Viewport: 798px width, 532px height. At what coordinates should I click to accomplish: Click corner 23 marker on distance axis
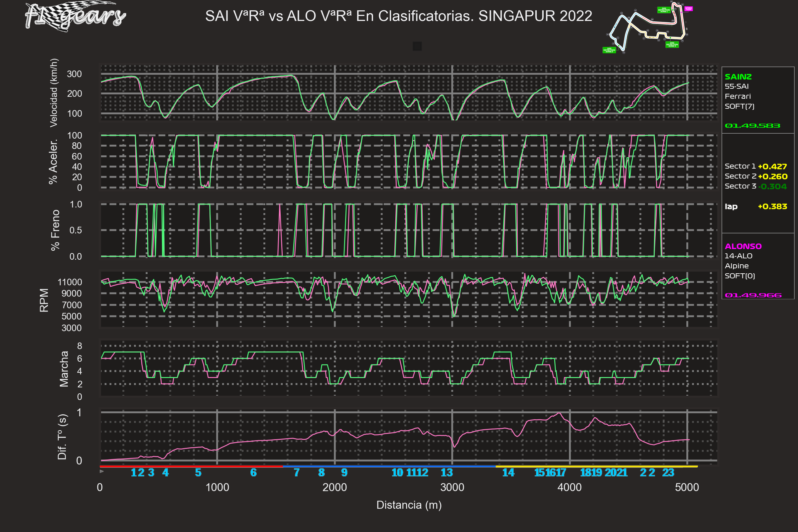[x=668, y=472]
